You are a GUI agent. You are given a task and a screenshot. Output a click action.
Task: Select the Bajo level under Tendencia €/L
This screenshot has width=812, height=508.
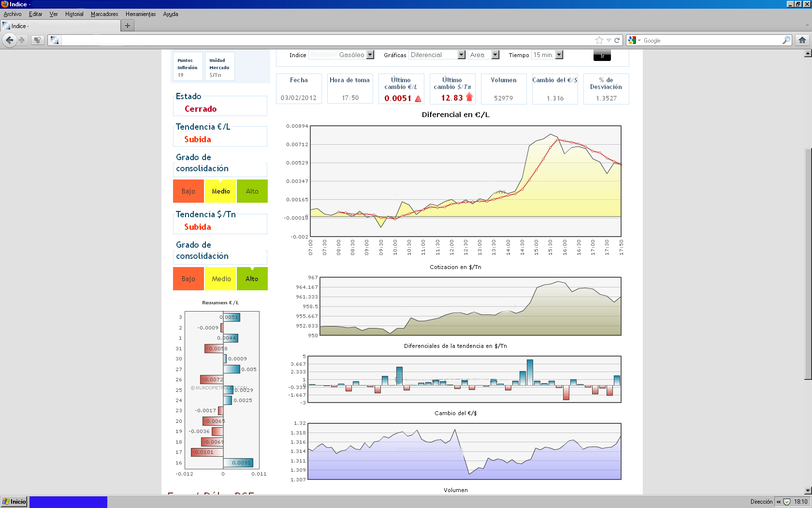coord(188,191)
